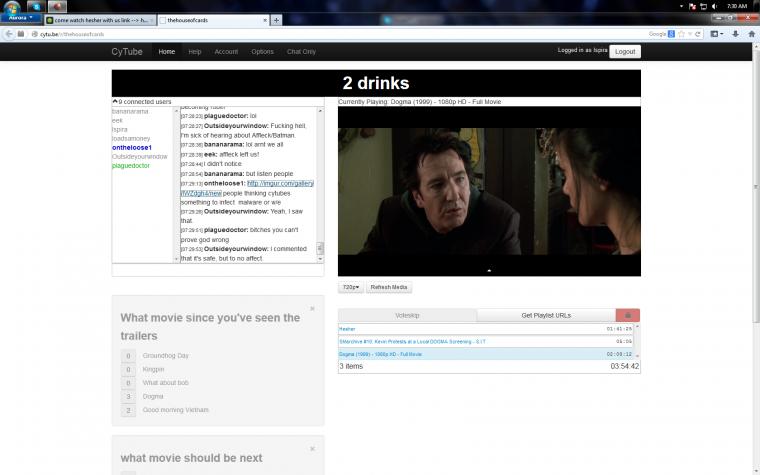Click the red playlist lock button
The height and width of the screenshot is (475, 760).
628,315
